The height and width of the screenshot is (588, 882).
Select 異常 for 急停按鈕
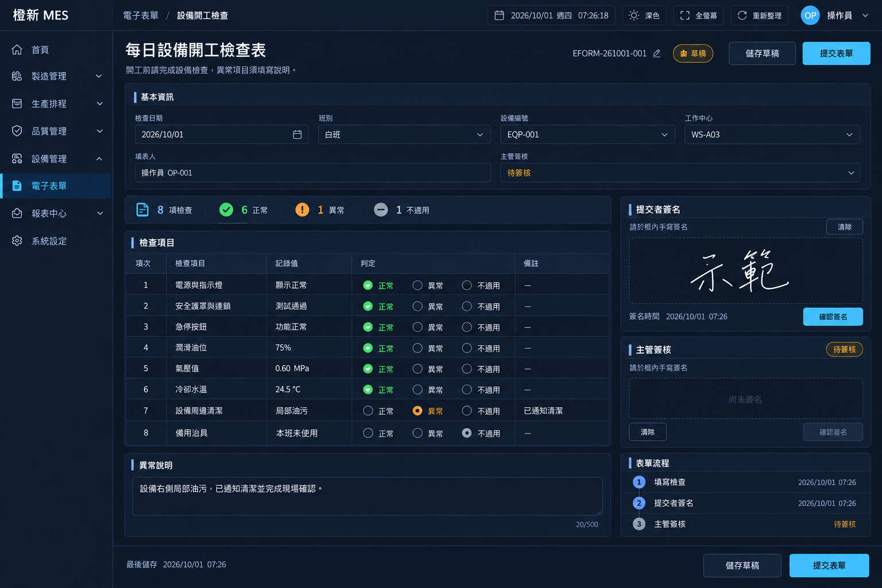pyautogui.click(x=417, y=327)
